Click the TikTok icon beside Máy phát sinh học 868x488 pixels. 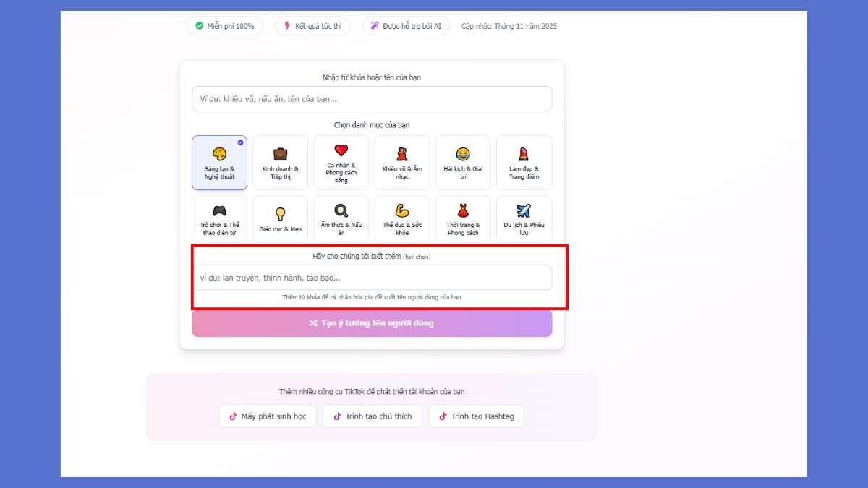click(233, 416)
